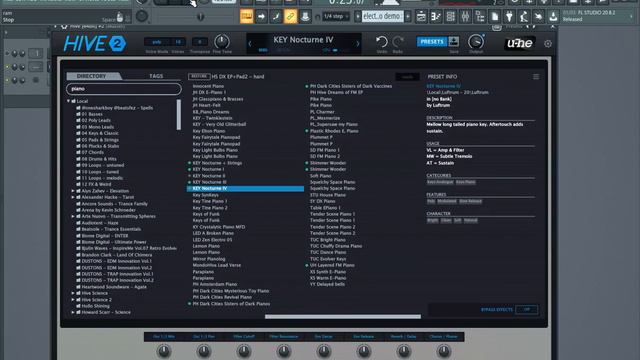Viewport: 640px width, 360px height.
Task: Click the magnet snap icon before 1/4 step
Action: (x=318, y=17)
